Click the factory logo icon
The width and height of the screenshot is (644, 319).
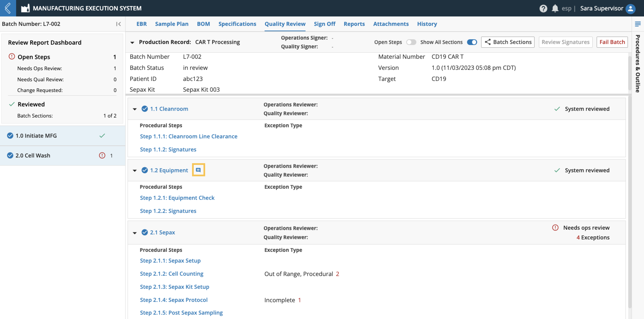click(x=25, y=8)
